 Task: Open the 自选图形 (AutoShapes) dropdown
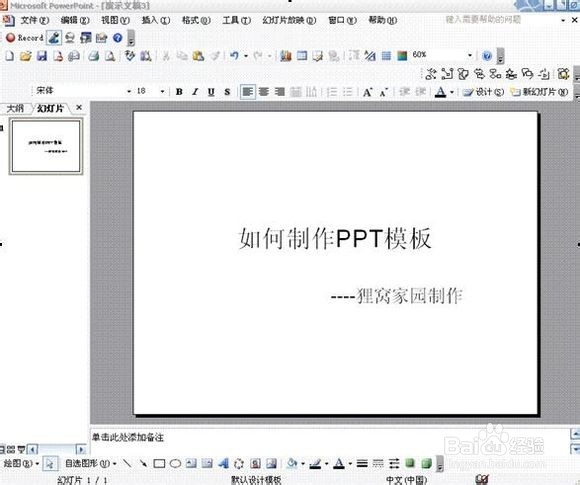tap(91, 463)
